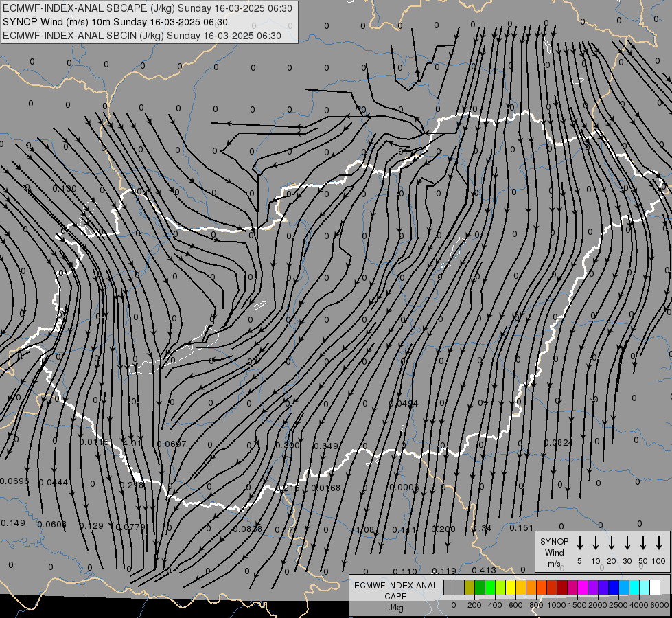Click the 1.08 value on the map

pos(366,530)
